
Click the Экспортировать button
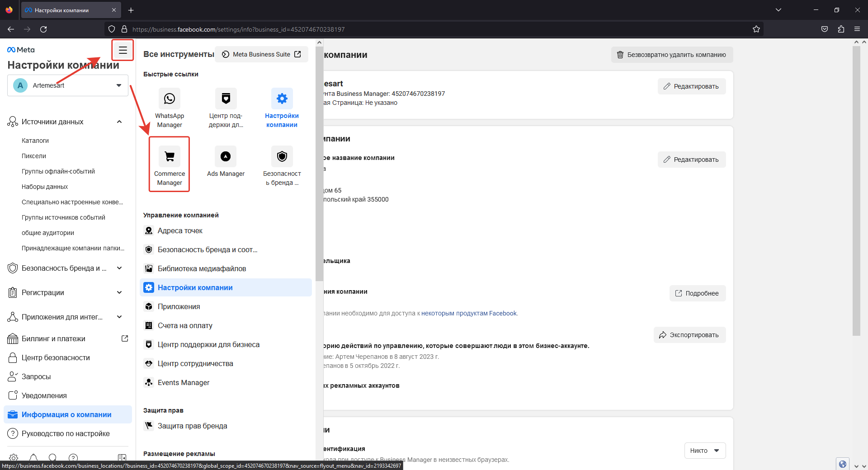click(689, 335)
